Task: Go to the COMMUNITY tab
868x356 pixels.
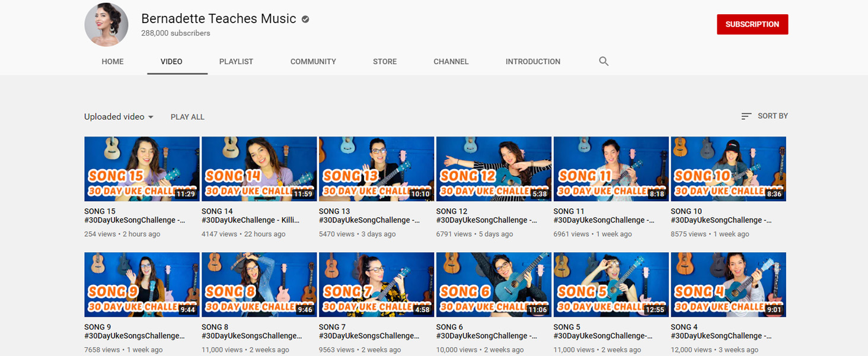Action: coord(313,62)
